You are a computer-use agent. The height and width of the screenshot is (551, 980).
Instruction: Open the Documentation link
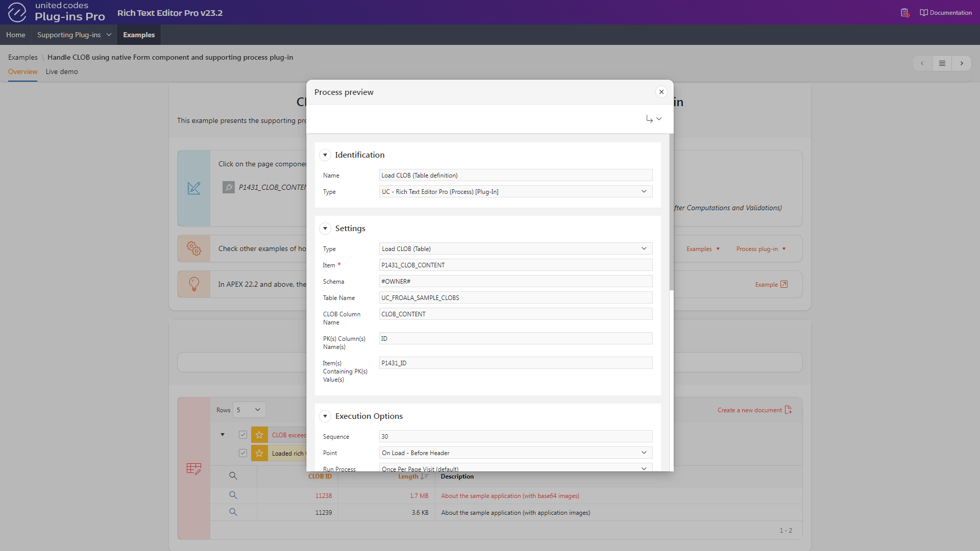tap(946, 13)
